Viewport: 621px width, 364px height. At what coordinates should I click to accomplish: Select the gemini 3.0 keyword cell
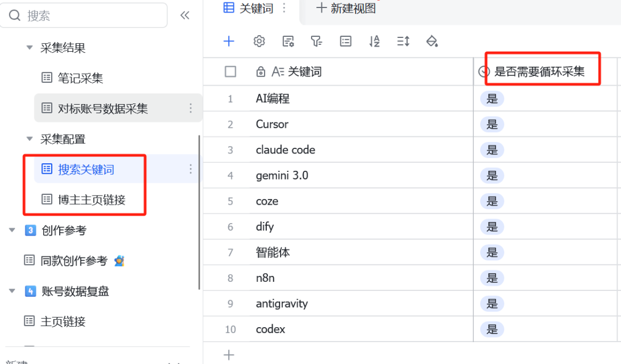tap(361, 175)
